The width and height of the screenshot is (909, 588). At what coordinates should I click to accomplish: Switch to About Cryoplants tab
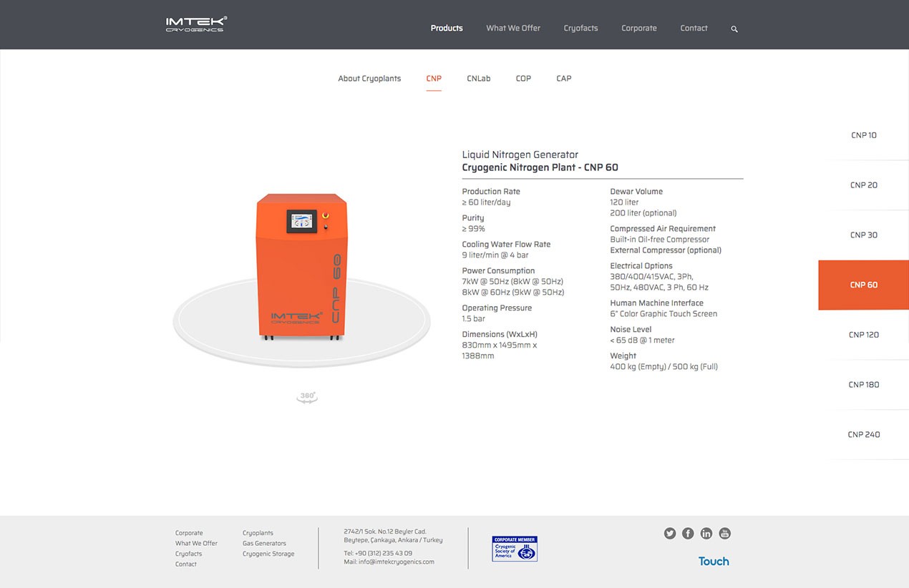tap(369, 79)
